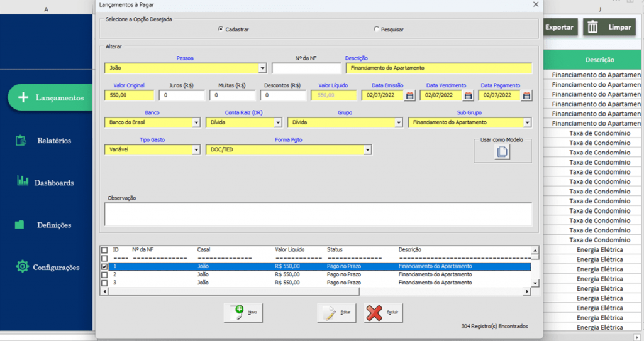Check the checkbox for record ID 2
The height and width of the screenshot is (341, 644).
pyautogui.click(x=104, y=274)
